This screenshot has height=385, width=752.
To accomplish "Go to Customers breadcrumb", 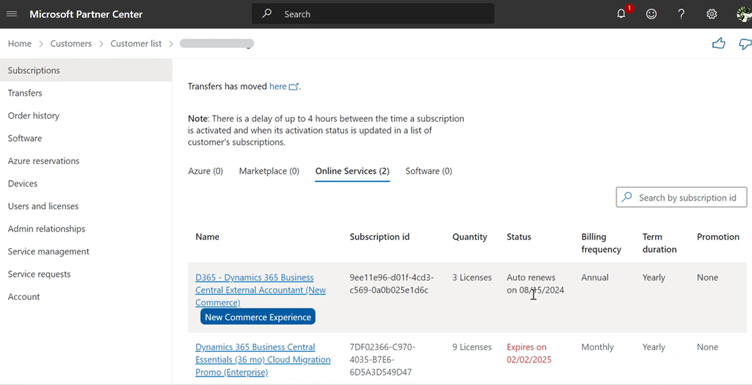I will pos(71,44).
